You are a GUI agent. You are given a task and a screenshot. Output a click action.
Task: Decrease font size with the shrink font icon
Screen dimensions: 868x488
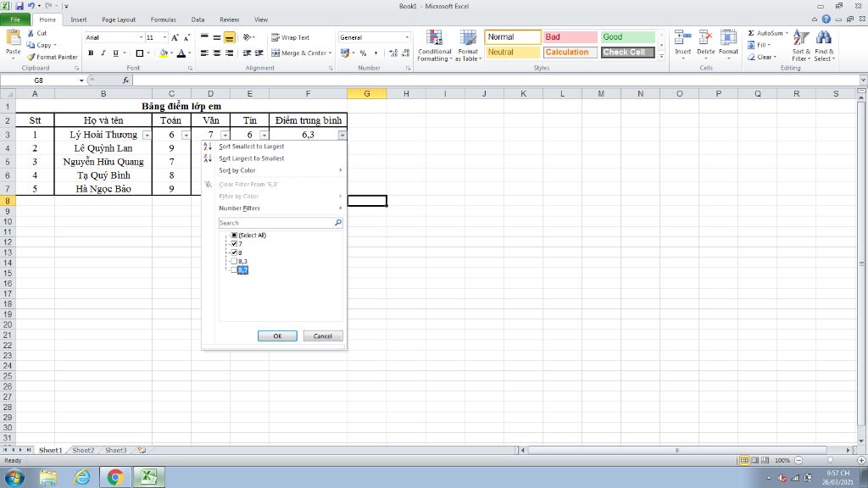coord(187,37)
